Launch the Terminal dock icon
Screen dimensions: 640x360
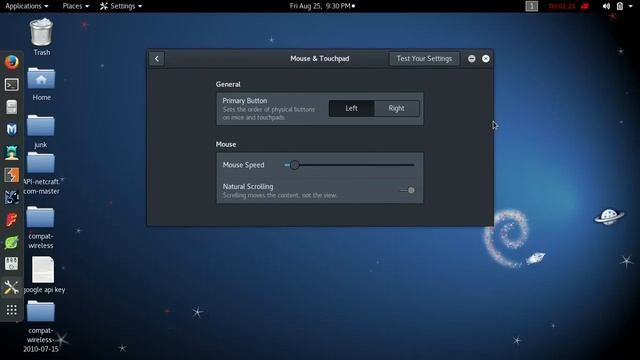(12, 84)
